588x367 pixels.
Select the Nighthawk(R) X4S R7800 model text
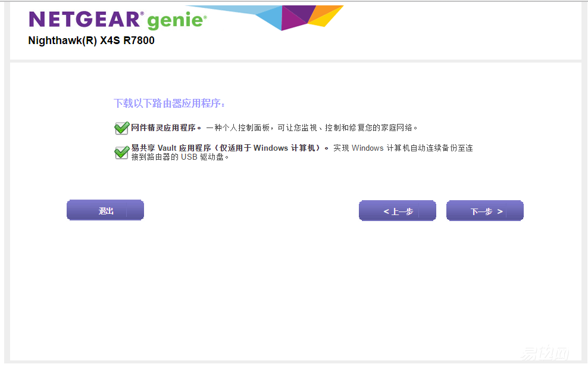[91, 41]
